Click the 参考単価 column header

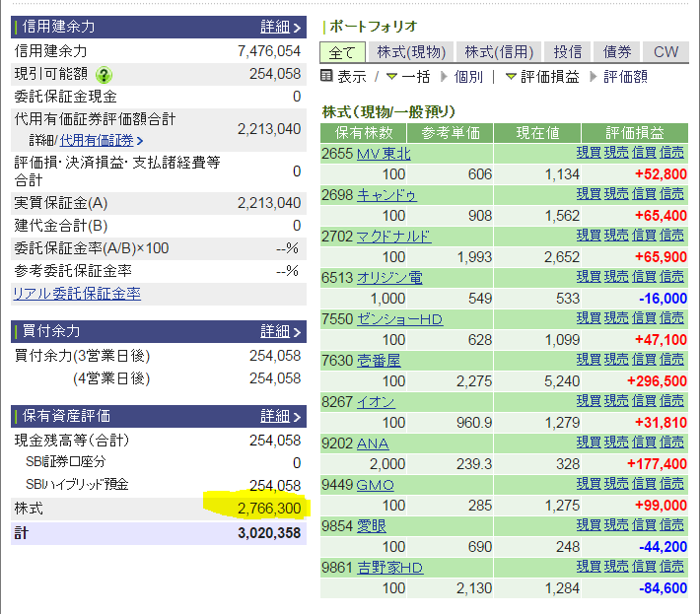[450, 133]
